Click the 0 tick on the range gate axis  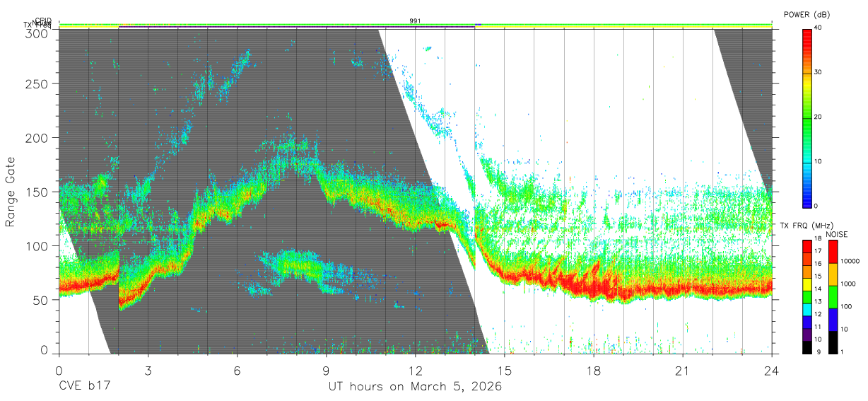(45, 349)
